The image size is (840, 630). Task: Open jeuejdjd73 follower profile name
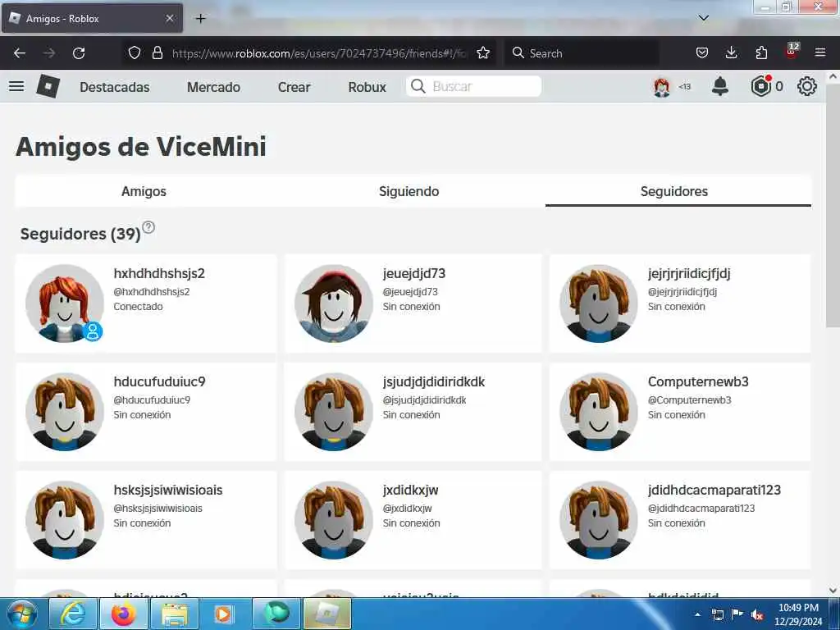click(414, 273)
